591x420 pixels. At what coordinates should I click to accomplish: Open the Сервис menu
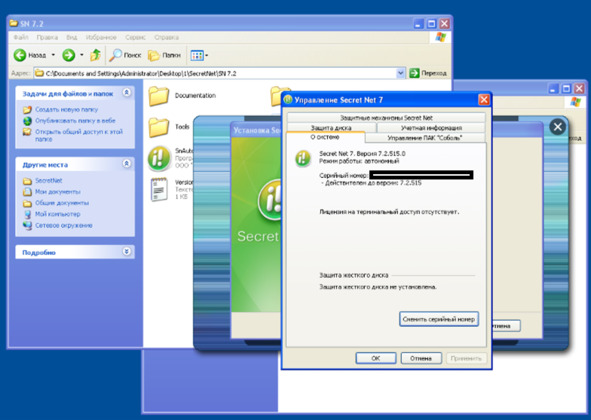tap(135, 37)
